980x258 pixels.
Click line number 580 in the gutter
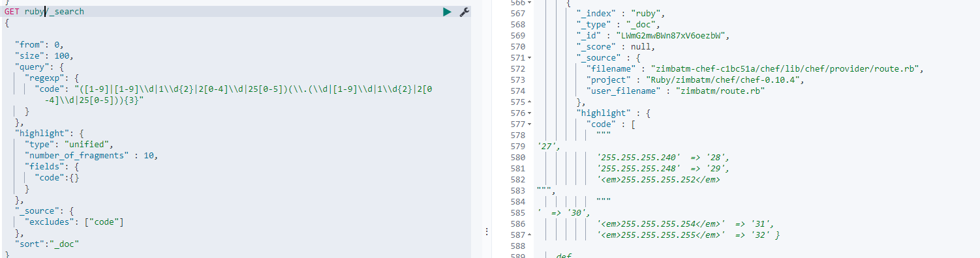coord(517,157)
